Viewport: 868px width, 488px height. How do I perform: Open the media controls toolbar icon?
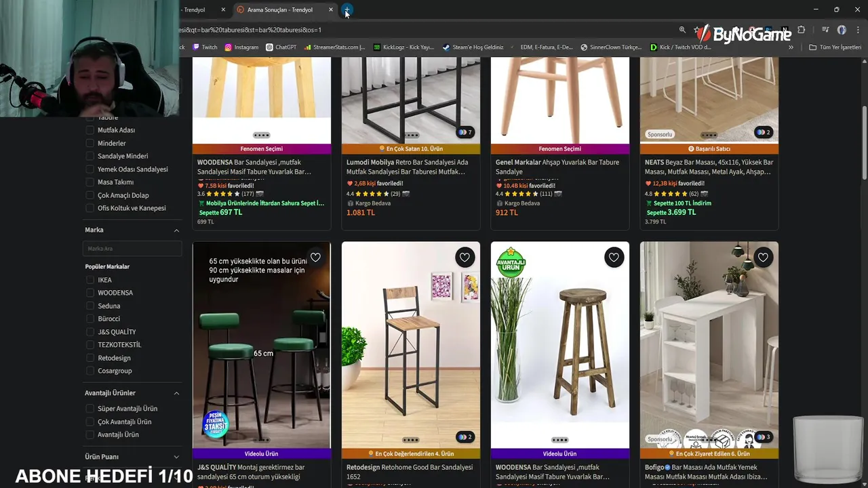click(825, 30)
